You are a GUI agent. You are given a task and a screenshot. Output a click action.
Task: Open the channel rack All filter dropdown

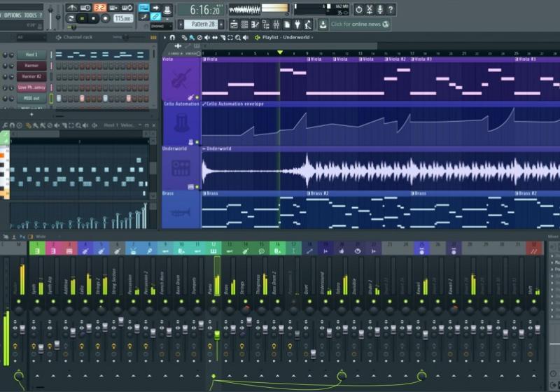click(x=31, y=37)
